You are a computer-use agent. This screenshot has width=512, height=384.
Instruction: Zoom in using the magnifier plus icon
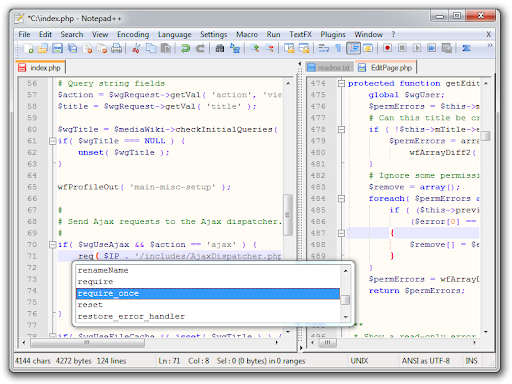[x=255, y=49]
